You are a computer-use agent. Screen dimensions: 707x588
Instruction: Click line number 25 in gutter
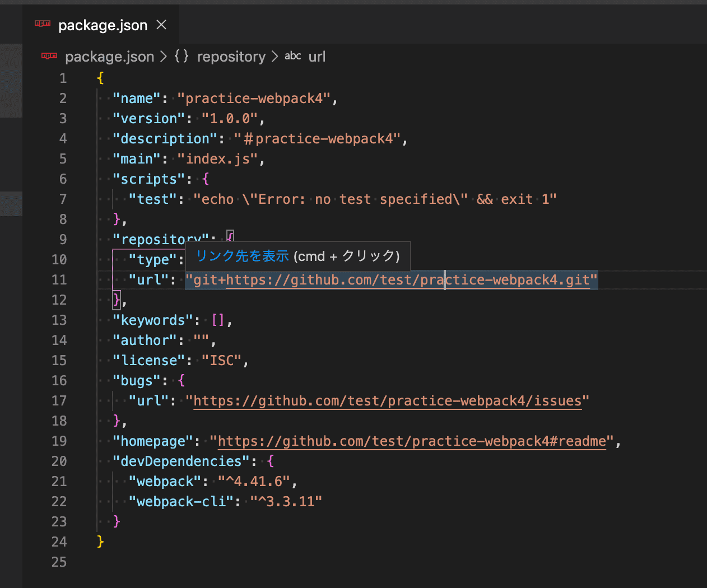pos(59,562)
